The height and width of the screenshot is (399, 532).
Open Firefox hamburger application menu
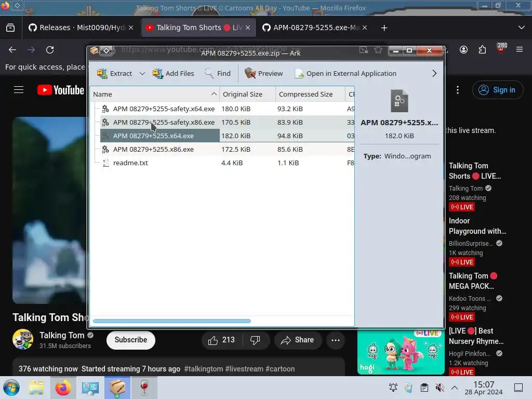tap(520, 50)
